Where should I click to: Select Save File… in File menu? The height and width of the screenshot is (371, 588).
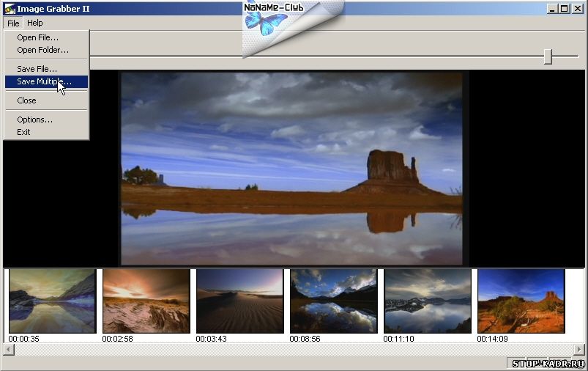pos(47,69)
